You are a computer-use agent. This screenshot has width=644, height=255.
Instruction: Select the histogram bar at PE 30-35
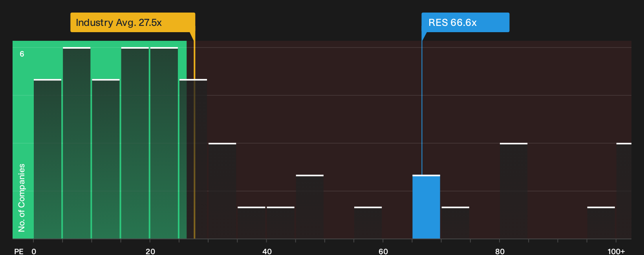point(222,191)
